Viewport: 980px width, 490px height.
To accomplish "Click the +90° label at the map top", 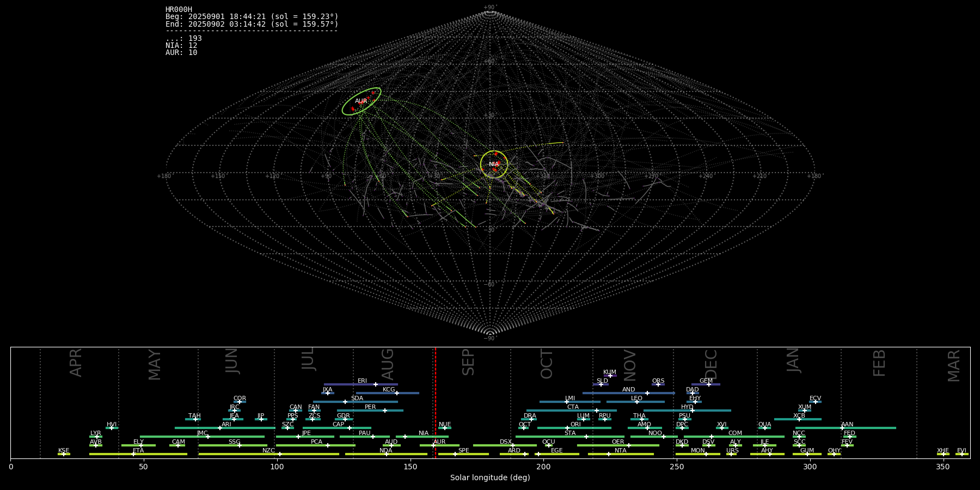I will click(x=491, y=8).
